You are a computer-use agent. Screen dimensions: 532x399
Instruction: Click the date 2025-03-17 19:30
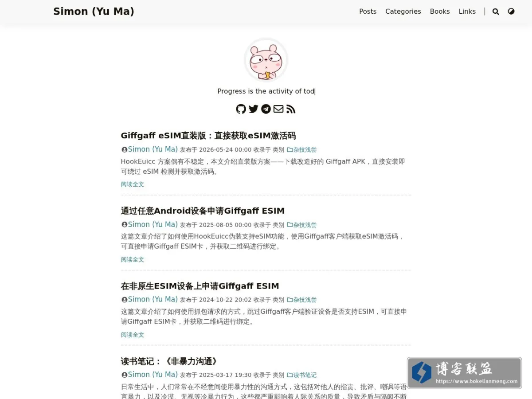[x=225, y=375]
